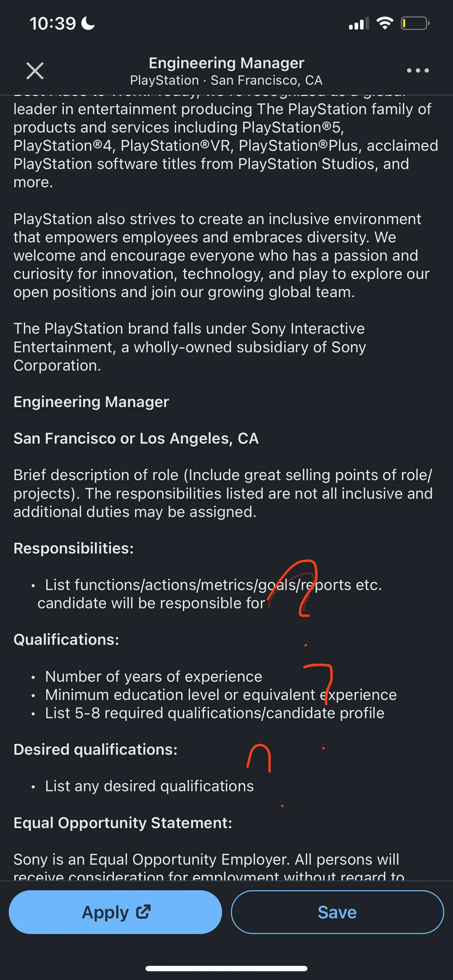Tap the external link icon beside Apply
The image size is (453, 980).
143,912
